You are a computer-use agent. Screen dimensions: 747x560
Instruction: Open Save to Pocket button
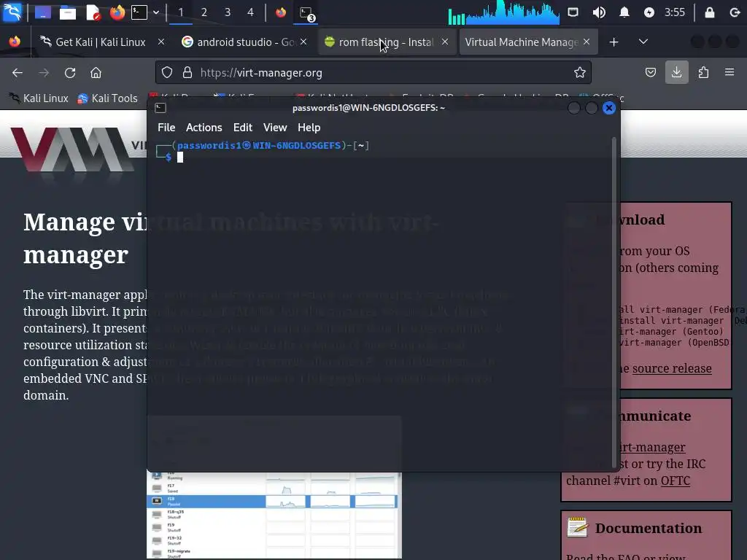650,72
